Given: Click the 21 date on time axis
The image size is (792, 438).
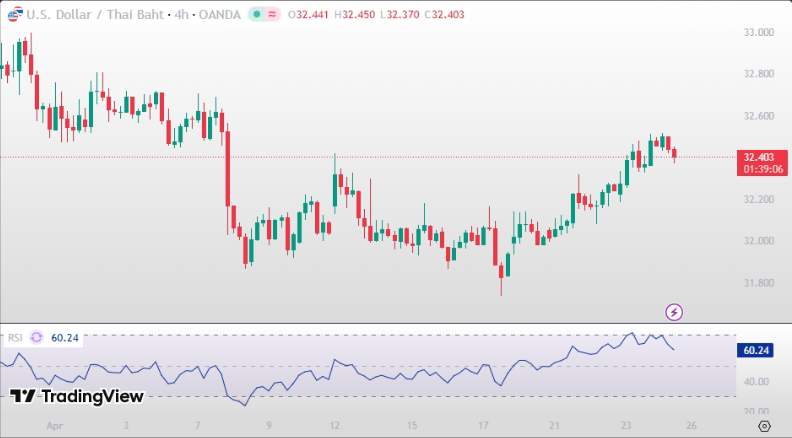Looking at the screenshot, I should tap(554, 426).
